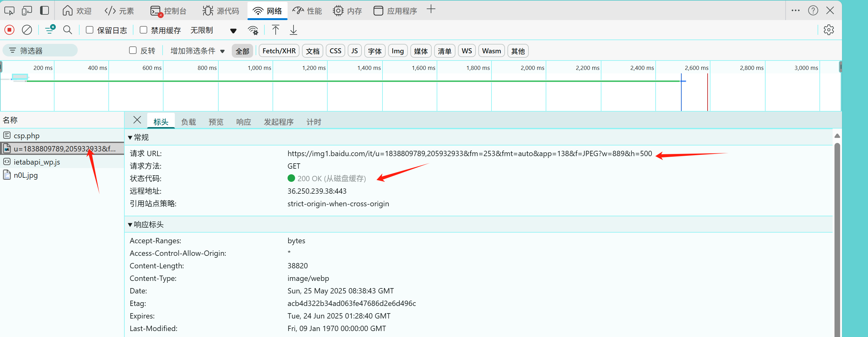Select ietabapi_wp.js request row

click(x=62, y=162)
